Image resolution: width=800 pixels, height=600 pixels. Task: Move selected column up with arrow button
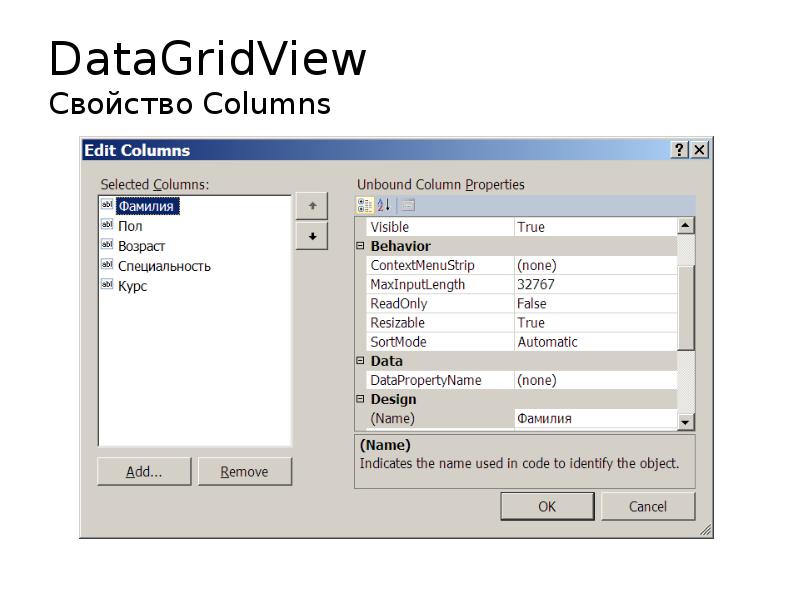pyautogui.click(x=312, y=206)
